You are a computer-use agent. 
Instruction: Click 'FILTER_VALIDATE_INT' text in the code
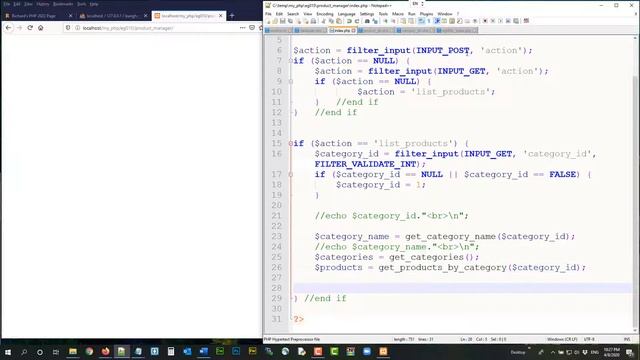[365, 164]
